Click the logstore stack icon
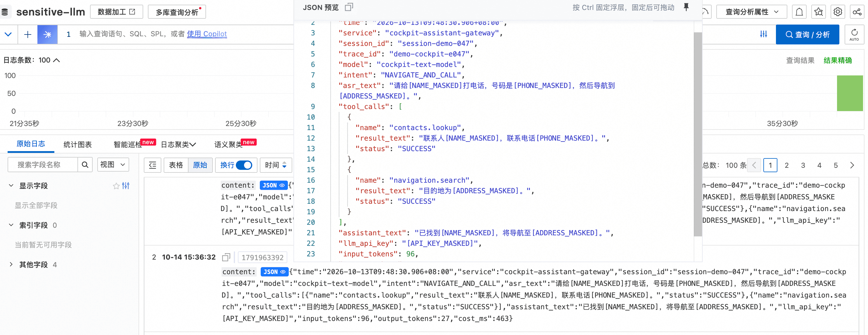This screenshot has width=868, height=335. [x=5, y=12]
